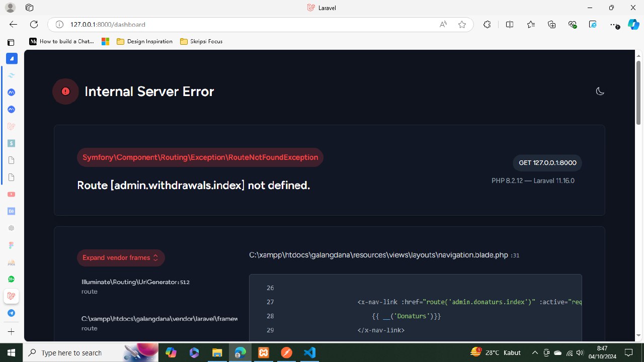Open the volume control icon
This screenshot has height=362, width=644.
pos(580,353)
